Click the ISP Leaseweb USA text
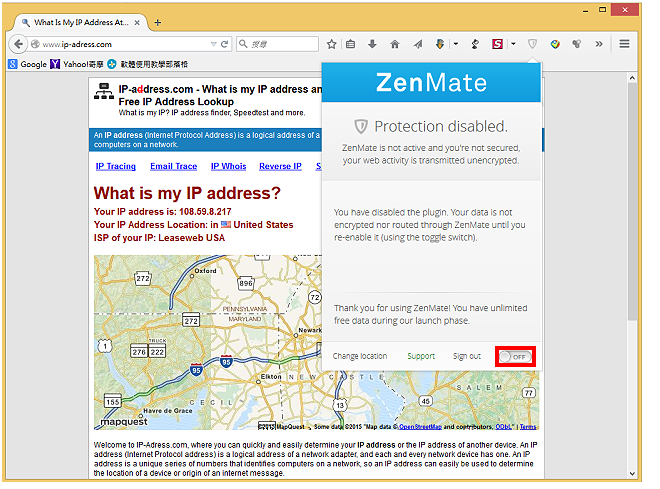Image resolution: width=660 pixels, height=489 pixels. click(x=192, y=238)
